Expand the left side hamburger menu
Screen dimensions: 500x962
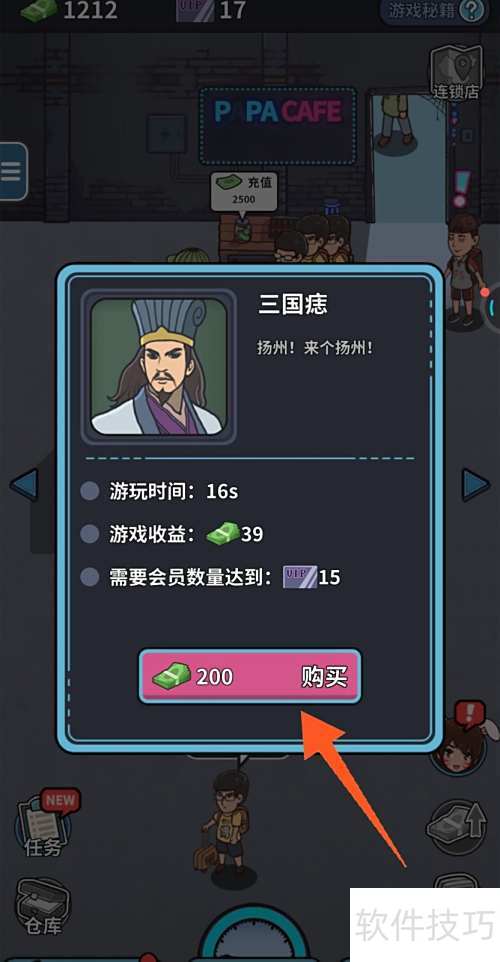[12, 171]
